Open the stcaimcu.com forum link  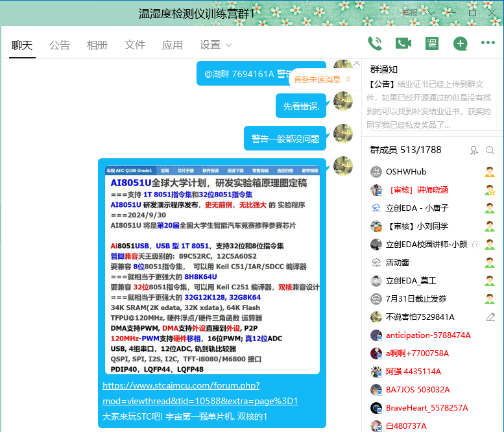pos(200,393)
